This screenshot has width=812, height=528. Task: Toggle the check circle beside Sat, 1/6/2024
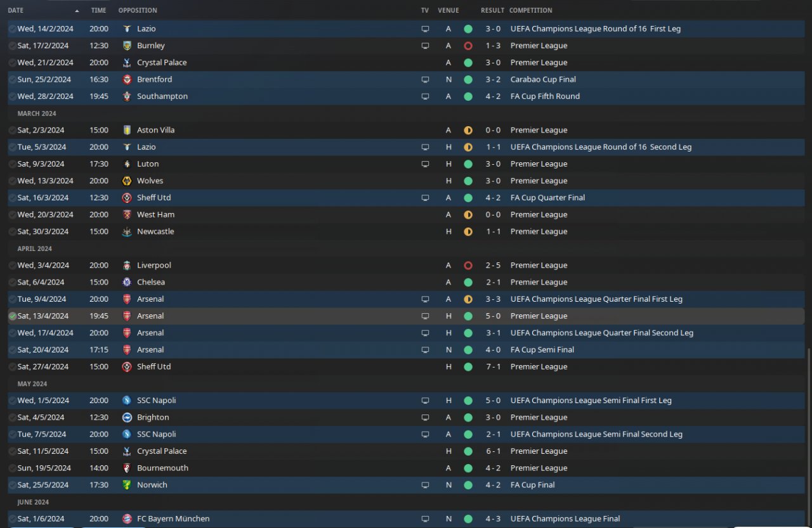[12, 518]
